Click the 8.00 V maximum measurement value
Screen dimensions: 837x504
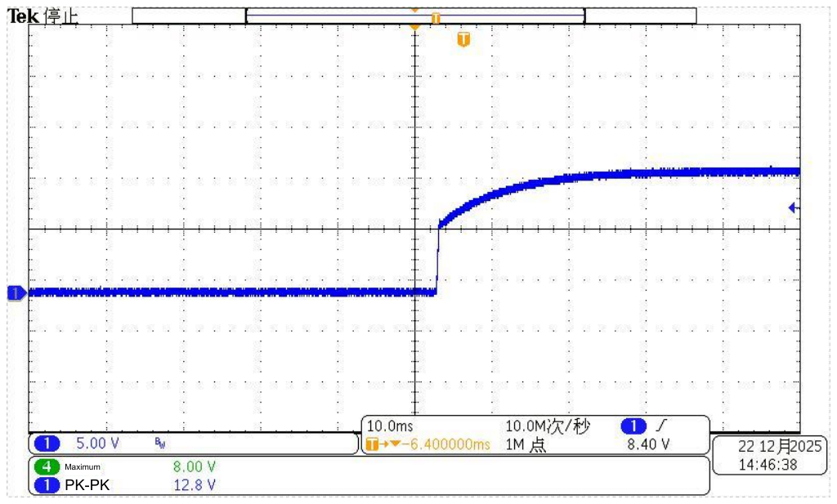pos(194,466)
